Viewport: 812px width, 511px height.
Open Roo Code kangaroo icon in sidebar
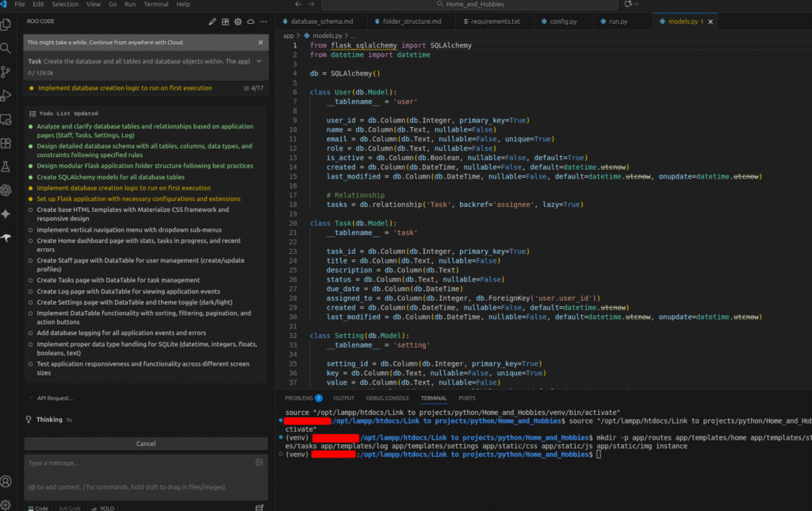[6, 238]
